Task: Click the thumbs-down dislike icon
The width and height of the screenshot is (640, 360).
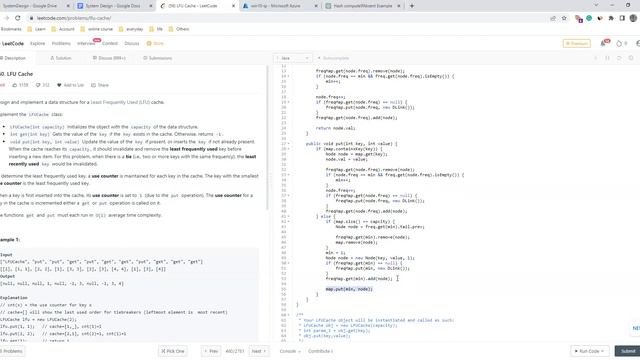Action: tap(38, 85)
